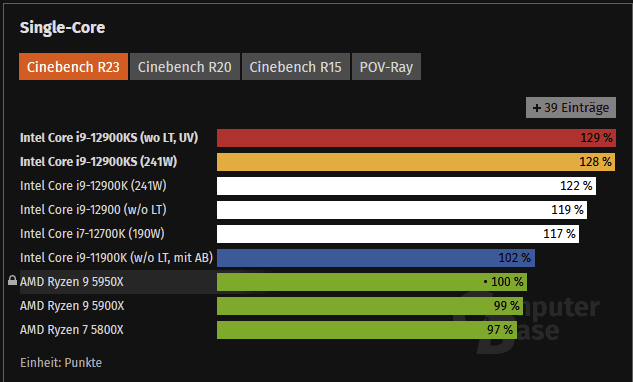Click the AMD Ryzen 7 5800X label
The width and height of the screenshot is (633, 382).
click(x=71, y=330)
